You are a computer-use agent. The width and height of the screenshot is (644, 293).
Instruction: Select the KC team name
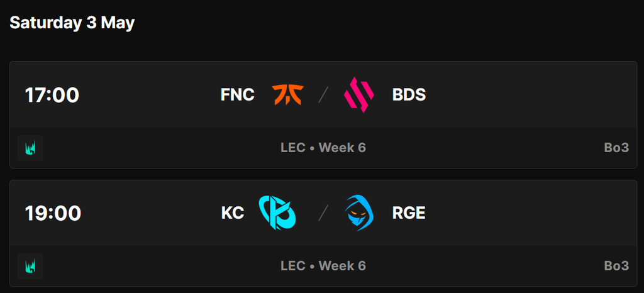click(x=233, y=213)
